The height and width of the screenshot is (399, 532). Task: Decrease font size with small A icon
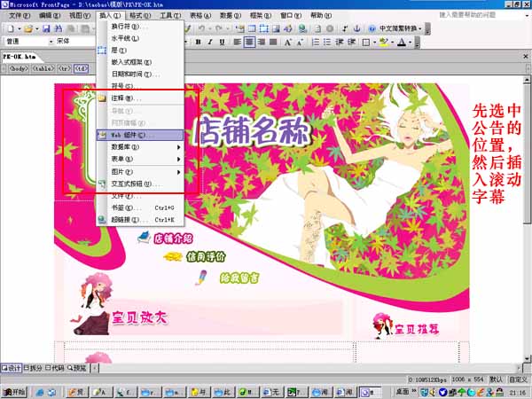[300, 42]
